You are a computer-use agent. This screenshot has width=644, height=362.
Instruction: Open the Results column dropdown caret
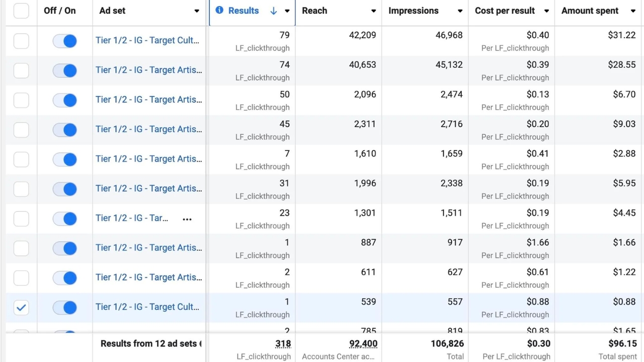tap(287, 11)
